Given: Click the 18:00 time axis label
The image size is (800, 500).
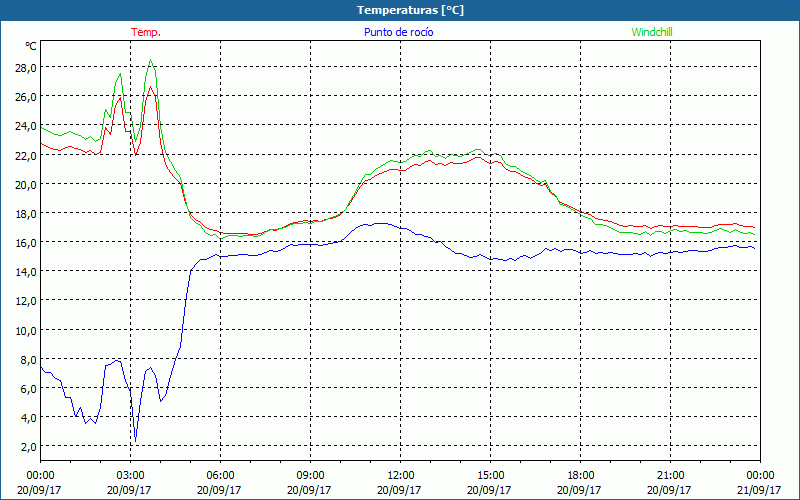Looking at the screenshot, I should click(581, 476).
